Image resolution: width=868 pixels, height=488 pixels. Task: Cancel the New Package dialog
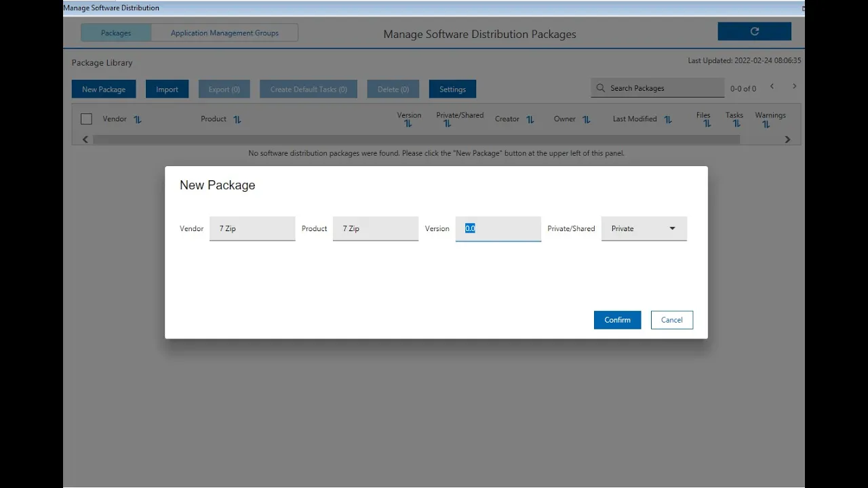672,320
